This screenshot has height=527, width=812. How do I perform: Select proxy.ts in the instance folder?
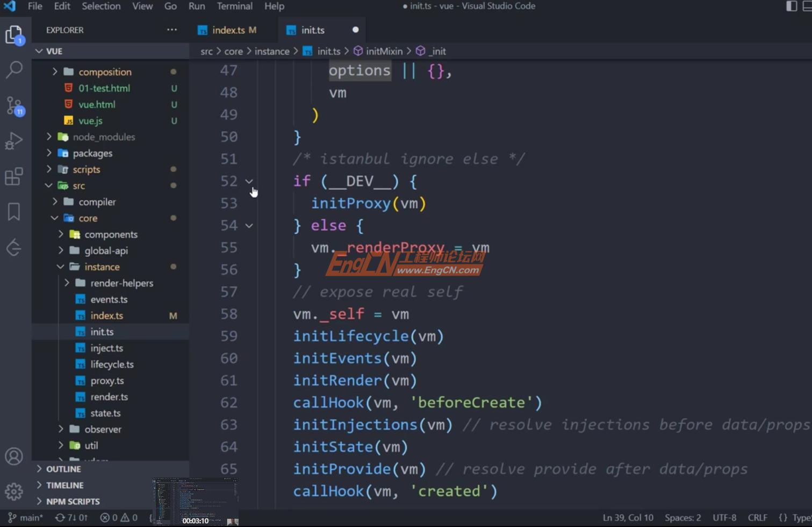(106, 380)
